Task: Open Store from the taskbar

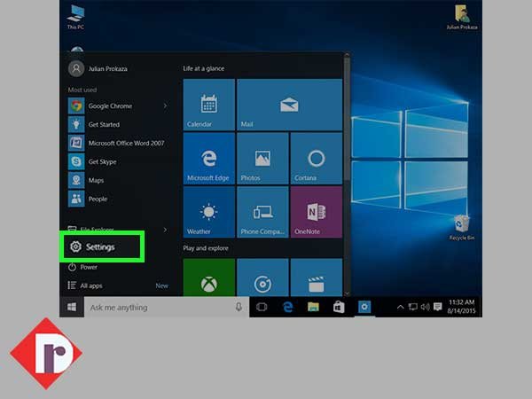Action: (339, 307)
